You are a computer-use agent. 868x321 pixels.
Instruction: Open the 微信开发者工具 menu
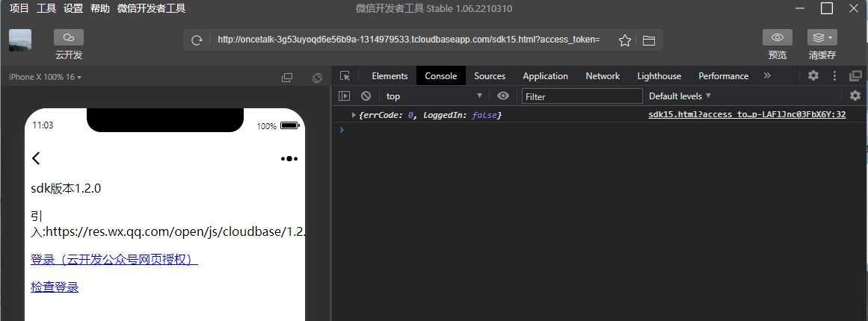151,8
